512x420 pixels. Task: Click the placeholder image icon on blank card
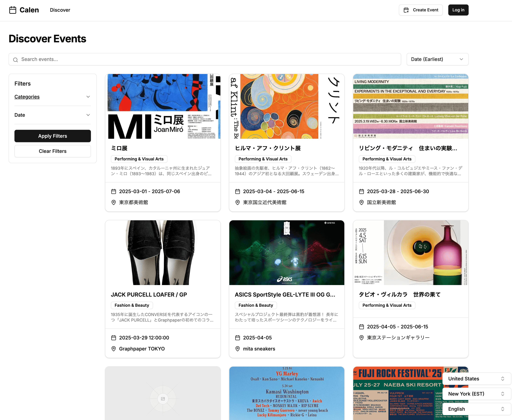(x=163, y=399)
